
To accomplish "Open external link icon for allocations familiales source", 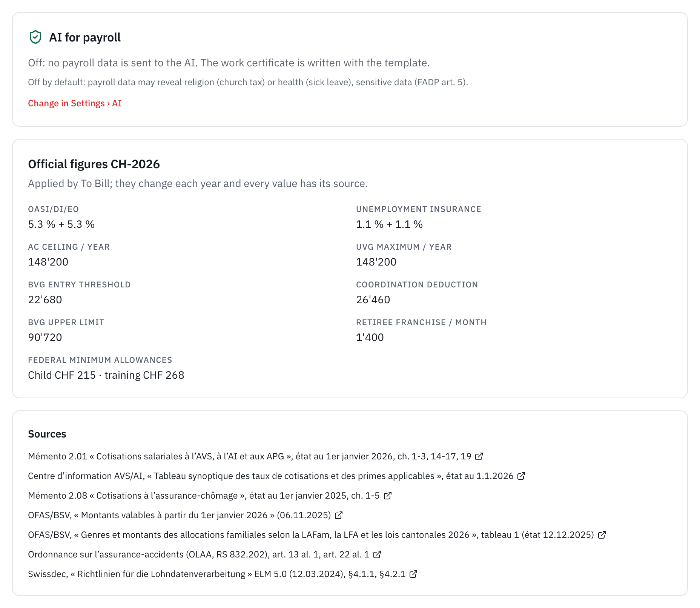I will 602,535.
